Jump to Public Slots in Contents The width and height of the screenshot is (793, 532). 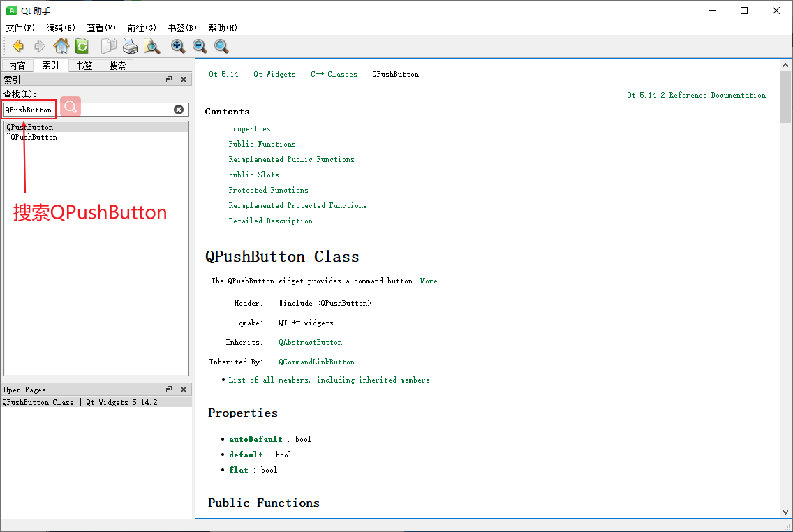(253, 175)
